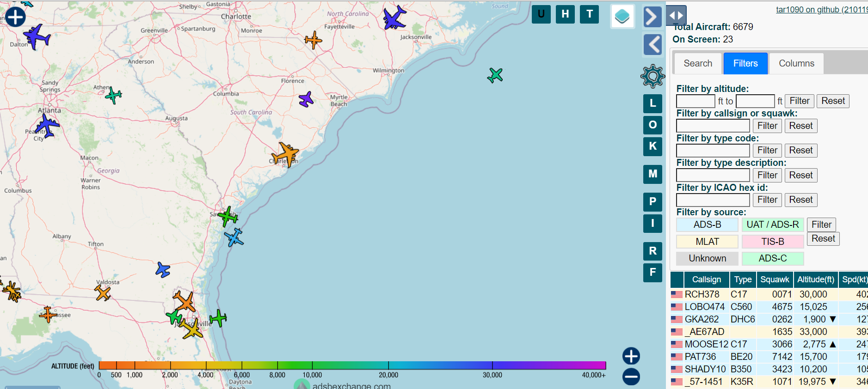The image size is (868, 389).
Task: Click Reset button for source
Action: point(823,238)
